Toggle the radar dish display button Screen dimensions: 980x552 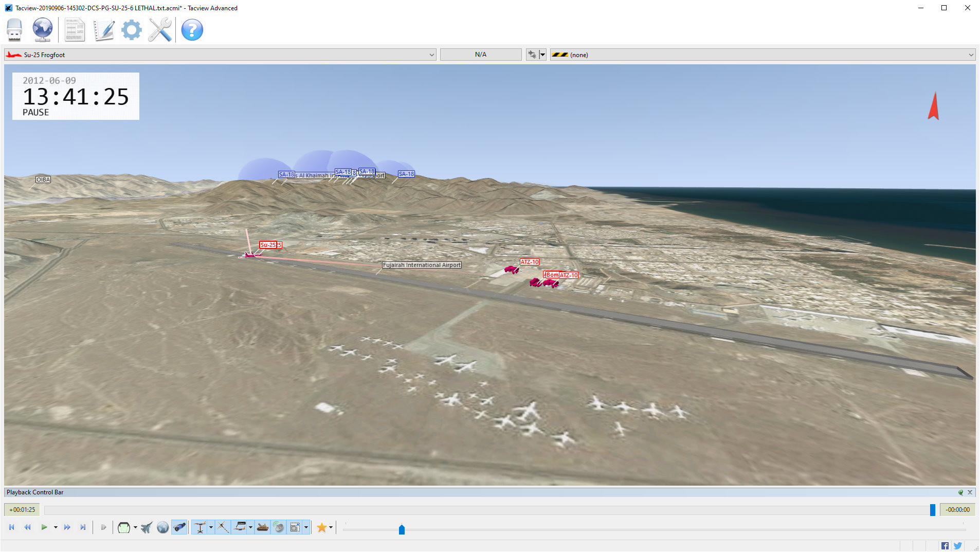pyautogui.click(x=278, y=527)
